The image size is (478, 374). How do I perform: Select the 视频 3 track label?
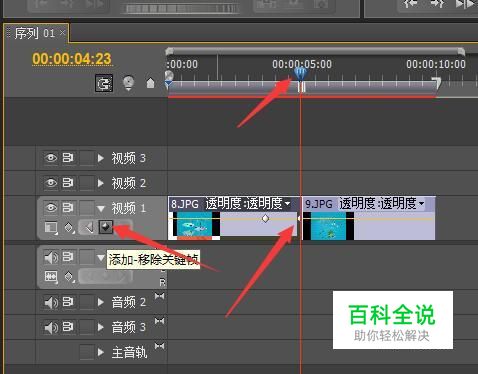pyautogui.click(x=129, y=158)
